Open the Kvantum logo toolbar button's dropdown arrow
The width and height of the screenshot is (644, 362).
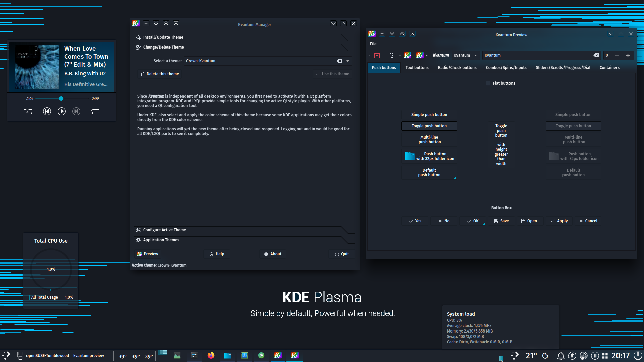[x=427, y=56]
